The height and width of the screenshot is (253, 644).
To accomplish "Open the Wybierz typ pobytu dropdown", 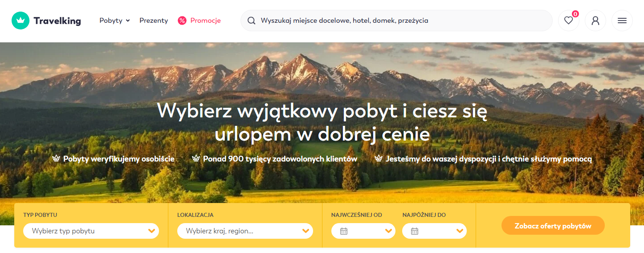I will [91, 231].
